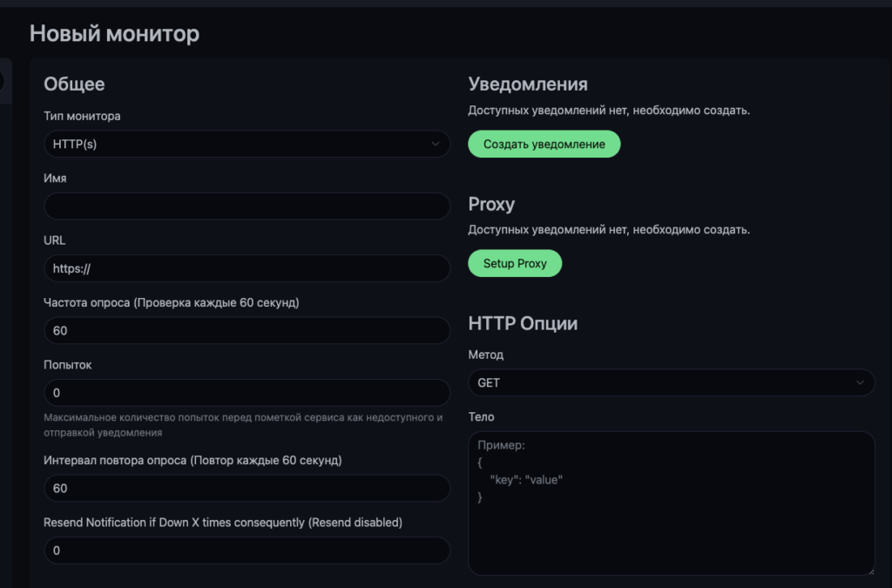Focus the Имя text field

tap(247, 206)
